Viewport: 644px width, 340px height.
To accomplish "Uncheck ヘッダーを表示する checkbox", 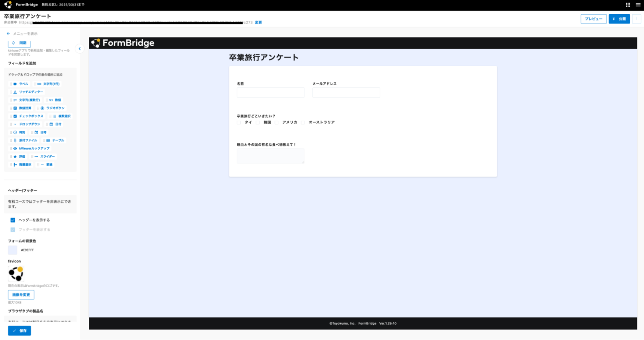I will click(13, 220).
